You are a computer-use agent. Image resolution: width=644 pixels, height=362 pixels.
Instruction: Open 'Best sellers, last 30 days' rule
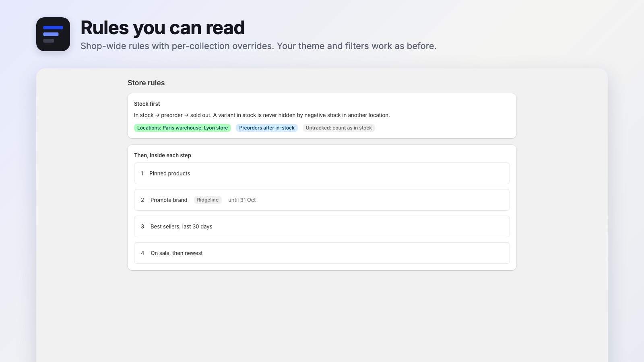[x=322, y=226]
